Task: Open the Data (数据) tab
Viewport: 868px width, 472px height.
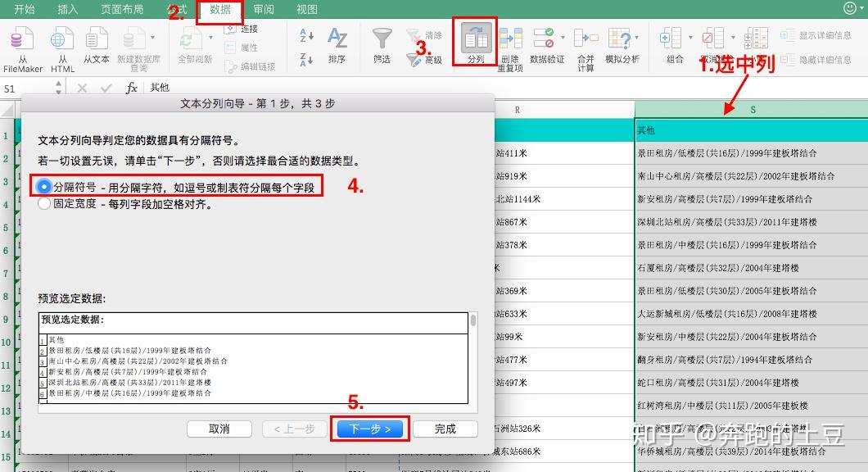Action: click(x=220, y=9)
